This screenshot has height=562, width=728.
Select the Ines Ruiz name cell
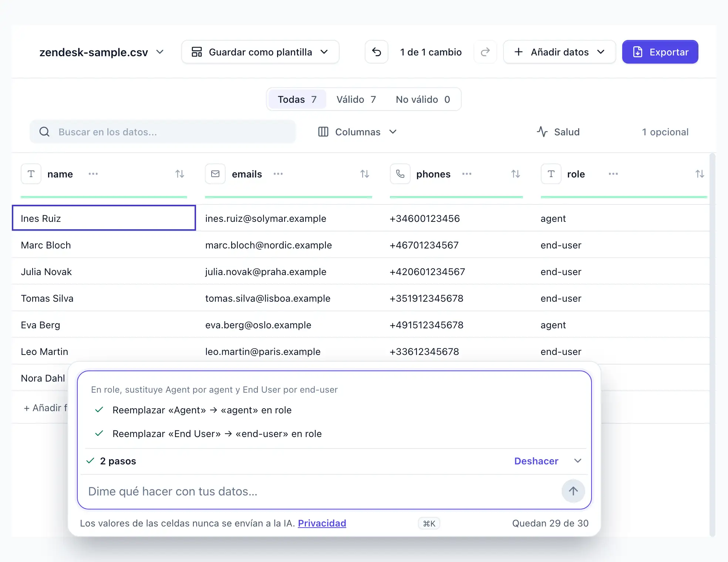coord(104,218)
